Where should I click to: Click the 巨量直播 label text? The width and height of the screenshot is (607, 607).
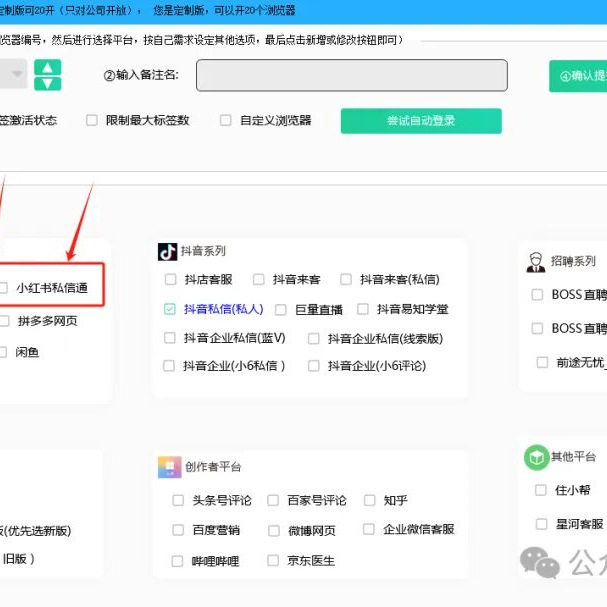[x=319, y=310]
